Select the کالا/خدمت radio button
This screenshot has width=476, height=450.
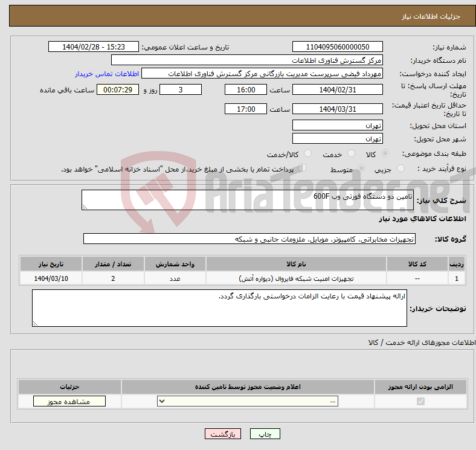308,153
